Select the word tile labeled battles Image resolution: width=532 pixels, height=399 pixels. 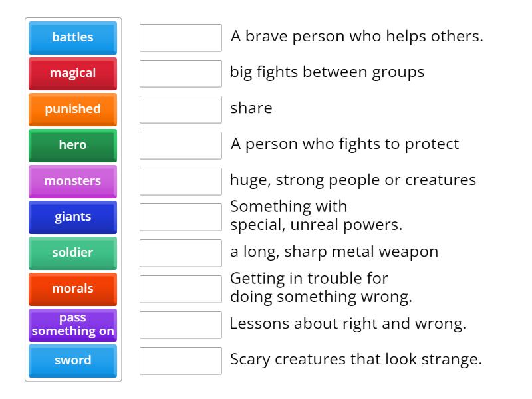(72, 37)
